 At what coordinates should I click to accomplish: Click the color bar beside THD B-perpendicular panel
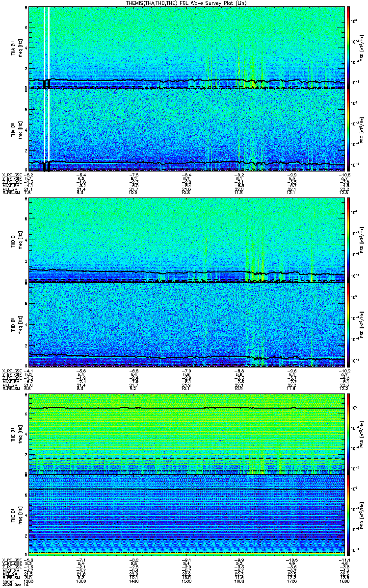click(x=348, y=241)
